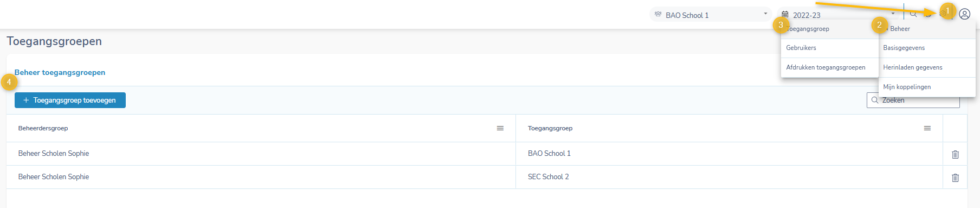Expand the BAO School 1 dropdown

765,14
